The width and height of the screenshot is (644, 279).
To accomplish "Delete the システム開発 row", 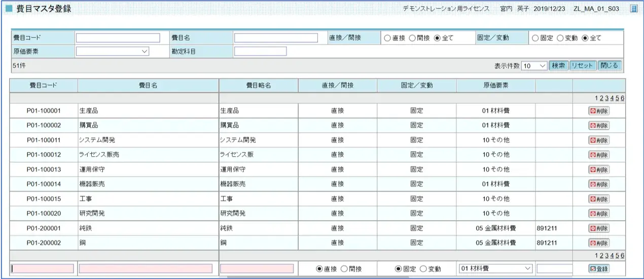I will (599, 140).
